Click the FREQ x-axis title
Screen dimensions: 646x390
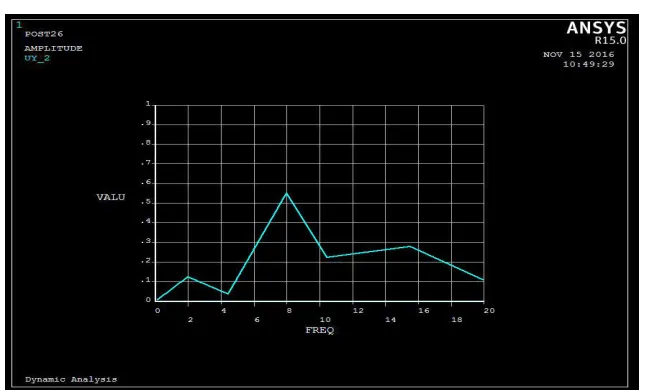pos(320,330)
